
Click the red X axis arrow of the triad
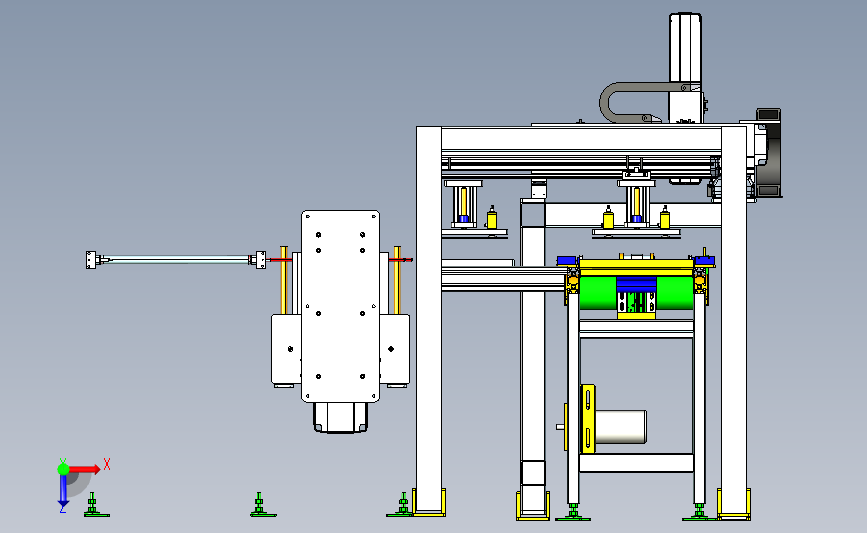[84, 469]
